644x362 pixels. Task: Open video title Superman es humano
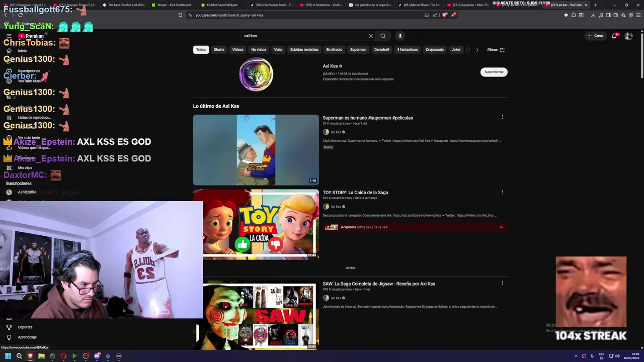tap(368, 118)
